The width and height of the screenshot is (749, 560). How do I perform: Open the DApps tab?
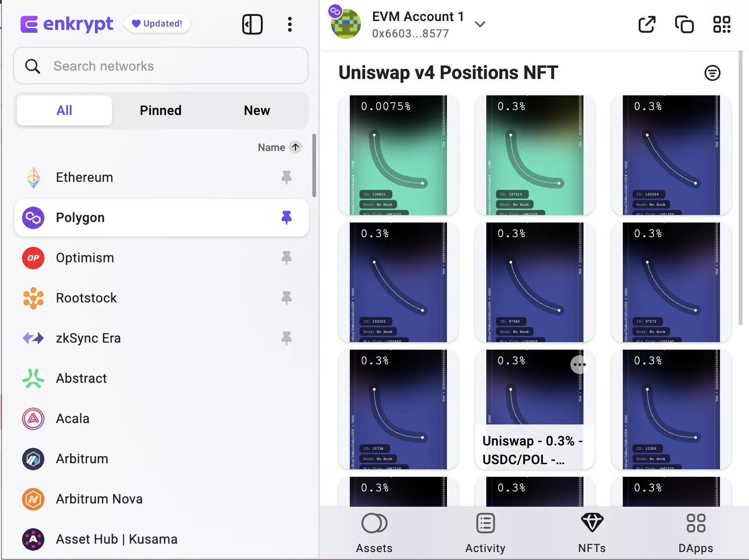696,533
